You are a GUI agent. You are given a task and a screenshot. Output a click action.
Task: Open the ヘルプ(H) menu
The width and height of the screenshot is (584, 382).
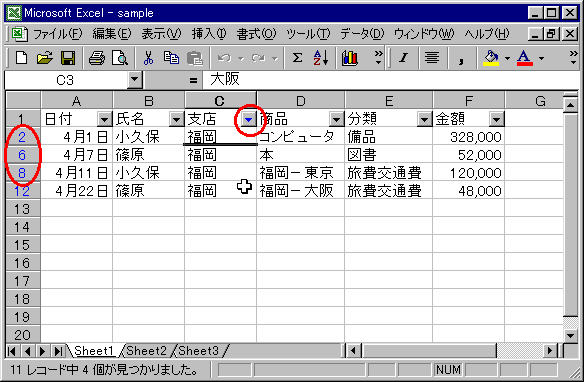[486, 34]
